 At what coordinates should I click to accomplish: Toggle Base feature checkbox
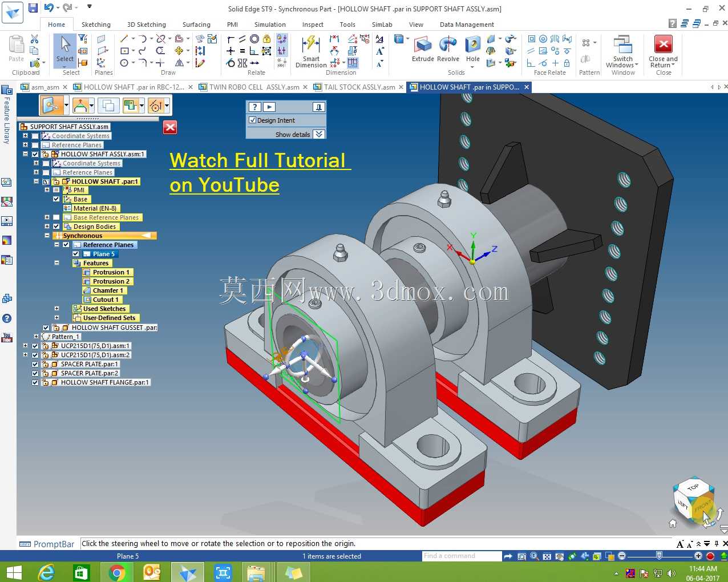point(56,199)
